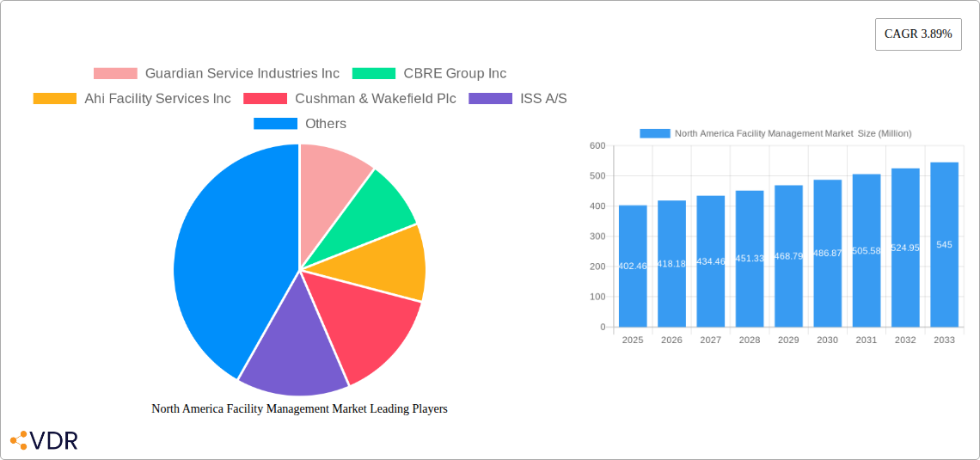Toggle the Market Size (Million) bar legend swatch

pos(655,133)
